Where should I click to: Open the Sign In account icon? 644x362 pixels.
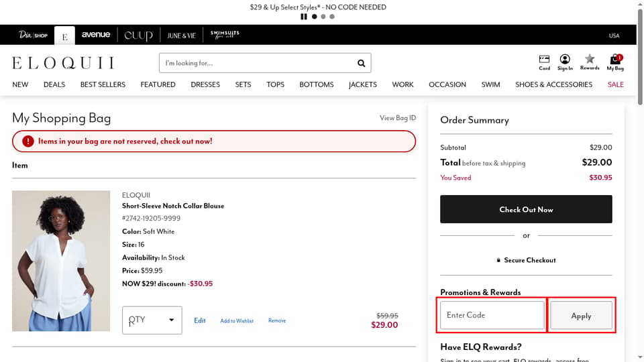565,63
